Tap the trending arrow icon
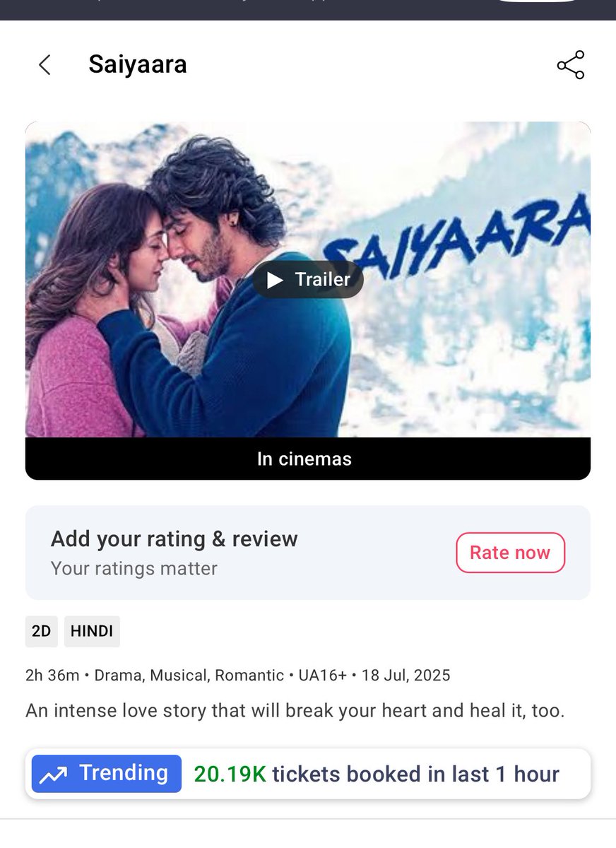 (52, 775)
